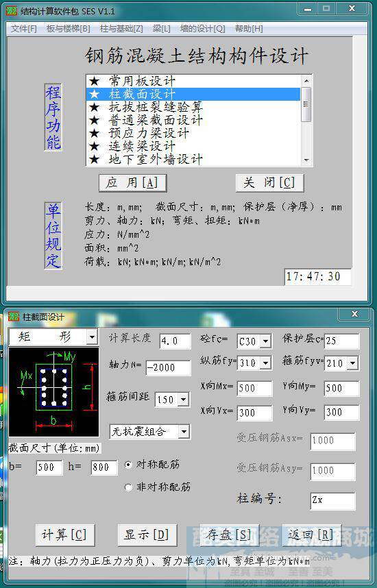Click the 17:47:30 clock display
The height and width of the screenshot is (588, 377).
318,277
